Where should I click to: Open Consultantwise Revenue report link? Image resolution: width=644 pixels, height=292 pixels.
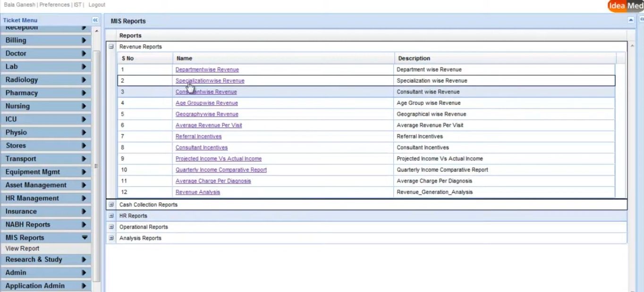pos(206,92)
